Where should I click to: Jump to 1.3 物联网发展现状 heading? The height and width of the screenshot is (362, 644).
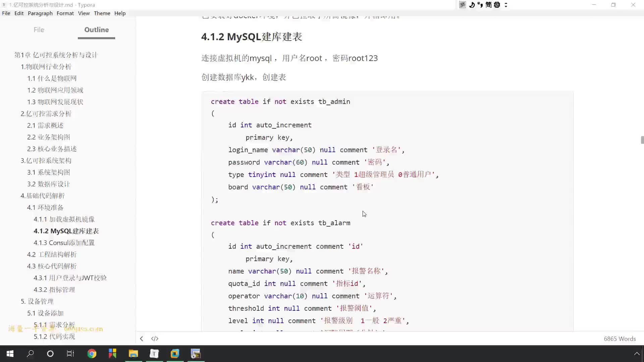coord(55,102)
